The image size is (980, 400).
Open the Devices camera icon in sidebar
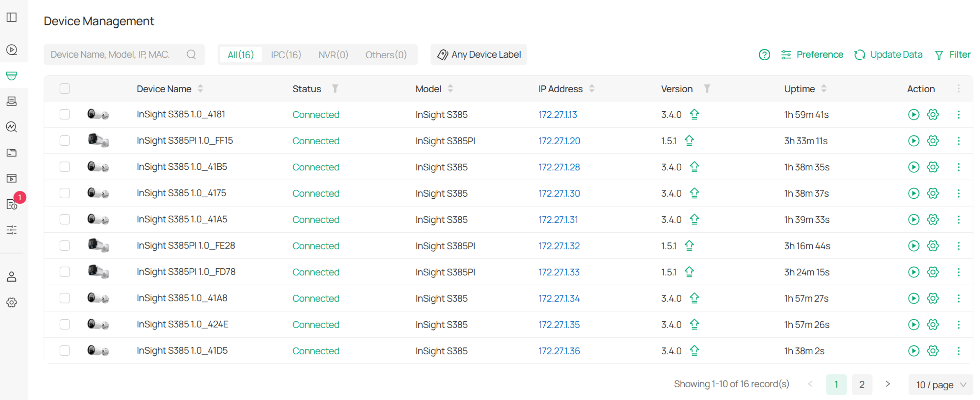(x=12, y=76)
